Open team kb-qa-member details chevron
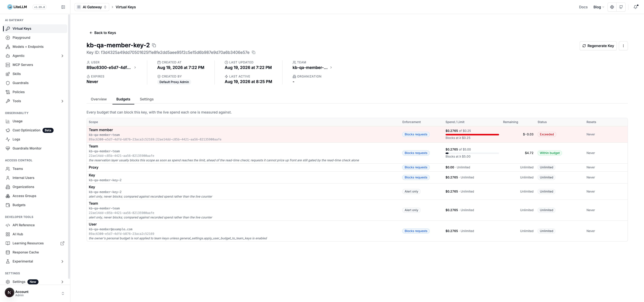This screenshot has height=302, width=644. (x=331, y=67)
